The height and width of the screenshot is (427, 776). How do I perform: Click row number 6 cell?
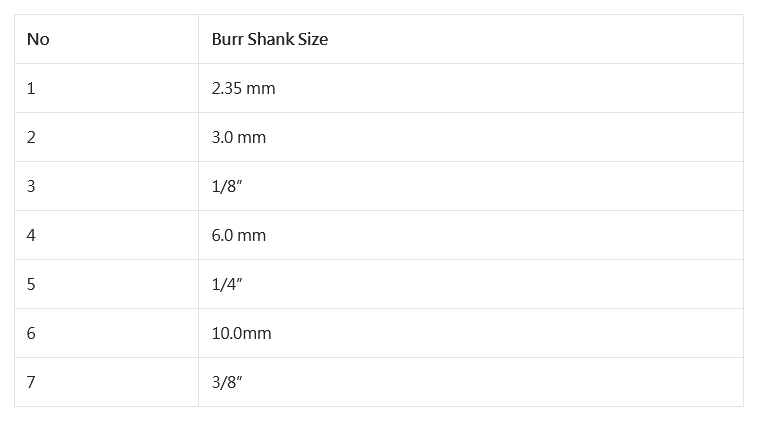tap(106, 333)
